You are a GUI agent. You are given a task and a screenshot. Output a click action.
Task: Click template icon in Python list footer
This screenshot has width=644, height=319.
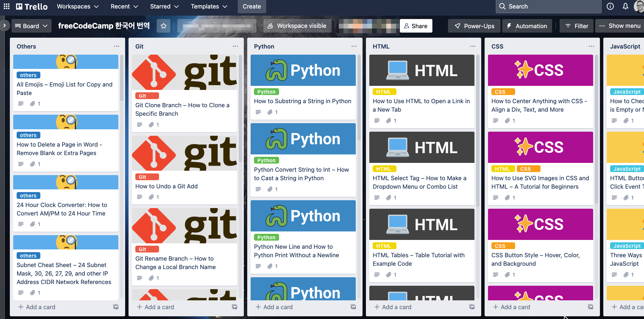[353, 307]
